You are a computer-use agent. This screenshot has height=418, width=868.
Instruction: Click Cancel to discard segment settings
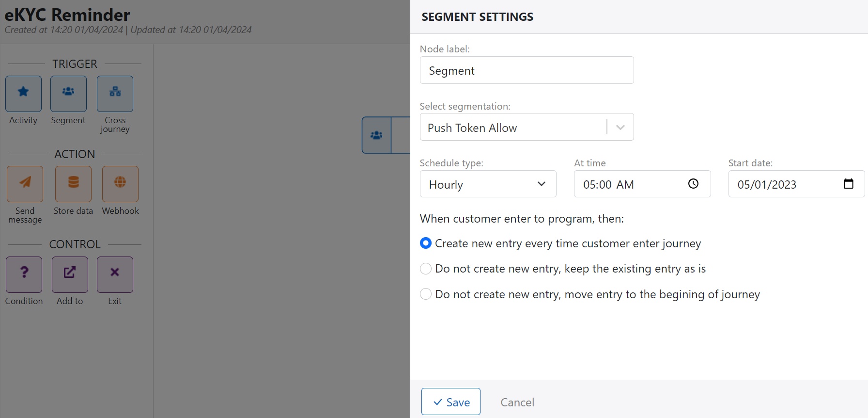[x=517, y=402]
